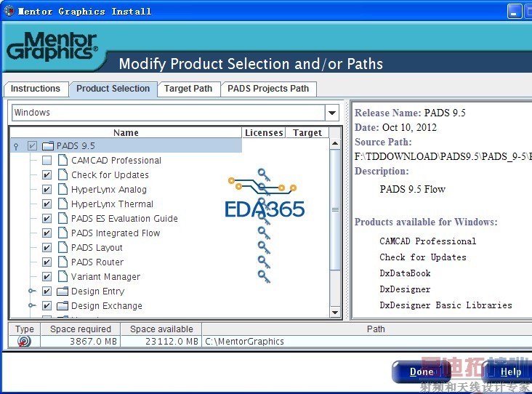Screen dimensions: 532x394
Task: Click the PADS Integrated Flow document icon
Action: coord(63,233)
